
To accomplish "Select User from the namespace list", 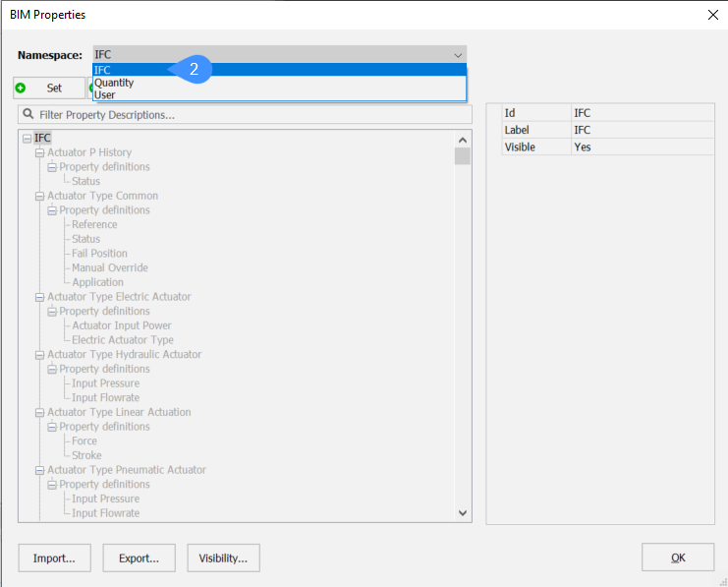I will pyautogui.click(x=105, y=94).
